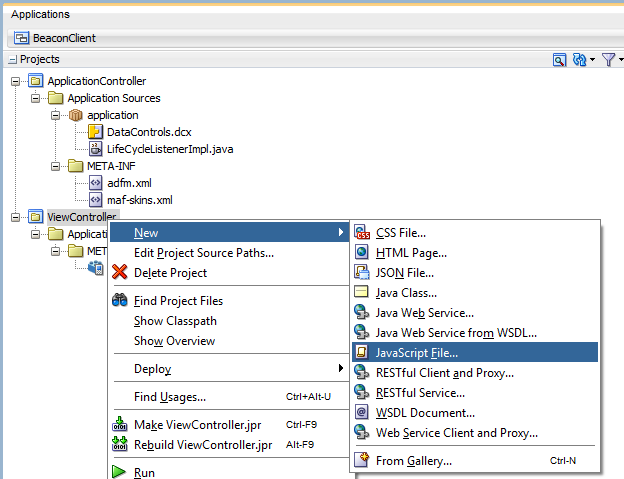Choose Edit Project Source Paths...
This screenshot has height=479, width=624.
(229, 253)
